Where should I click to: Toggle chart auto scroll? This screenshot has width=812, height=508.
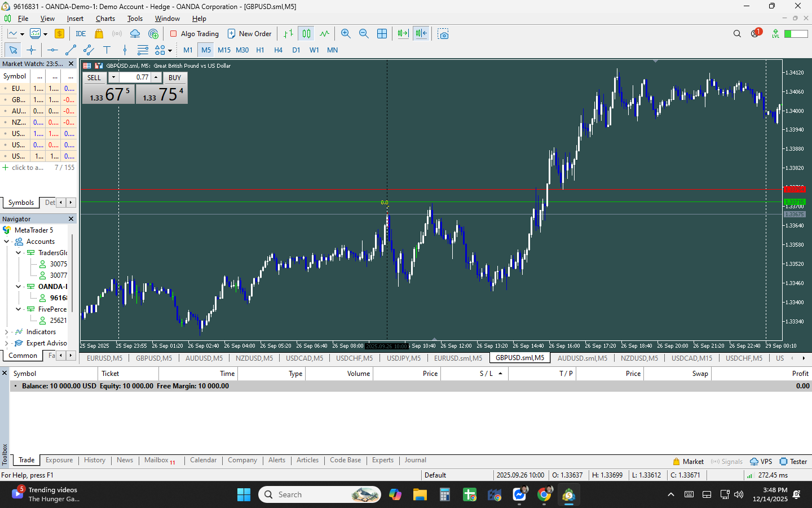(403, 34)
